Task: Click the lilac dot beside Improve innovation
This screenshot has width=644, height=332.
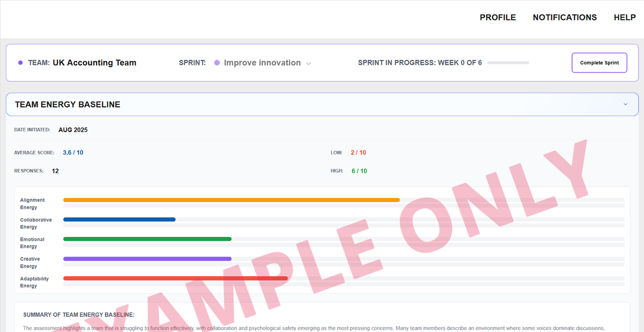Action: (x=217, y=63)
